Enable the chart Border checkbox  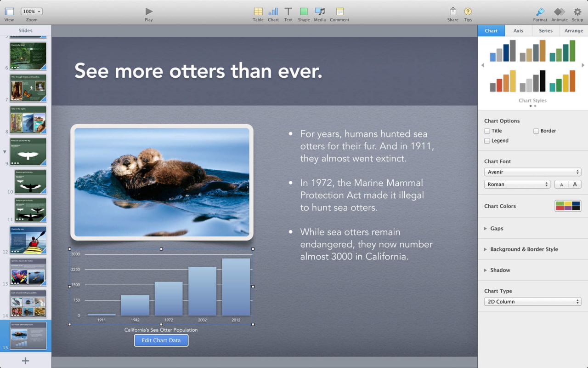(536, 131)
